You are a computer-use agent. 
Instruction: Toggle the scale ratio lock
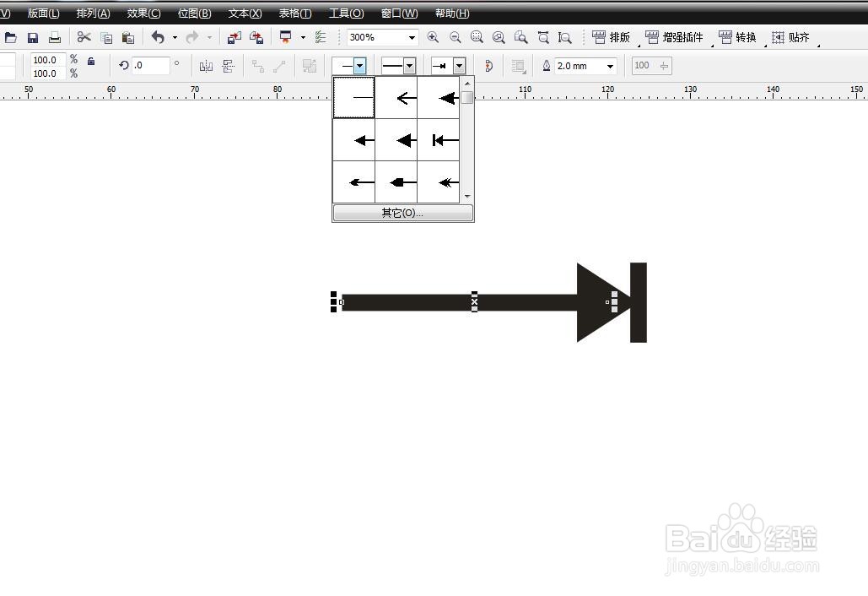tap(89, 61)
